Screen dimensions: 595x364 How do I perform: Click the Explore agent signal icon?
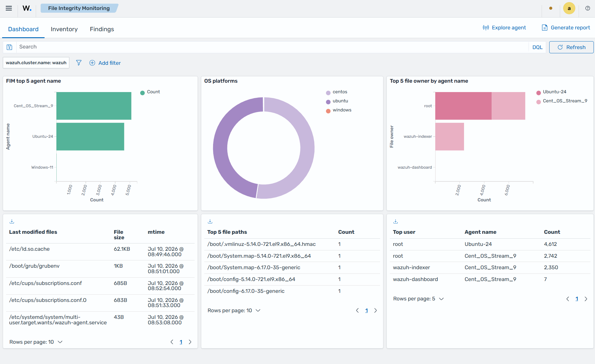point(486,28)
